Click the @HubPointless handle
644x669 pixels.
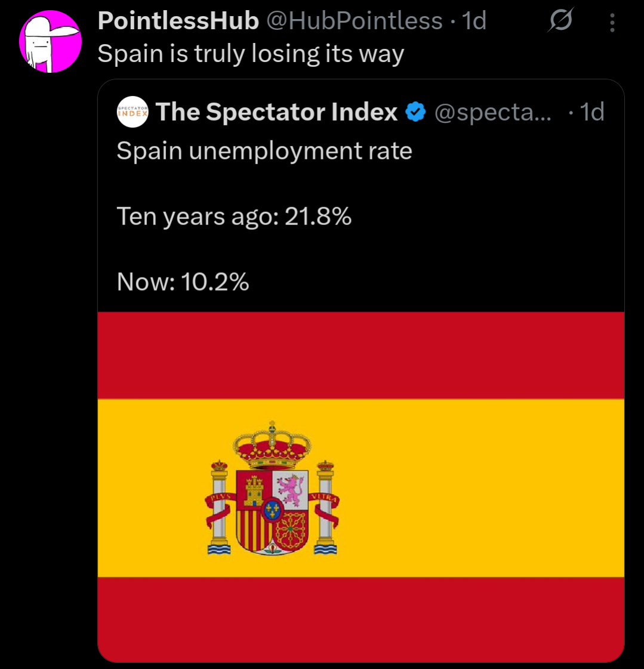[x=354, y=21]
